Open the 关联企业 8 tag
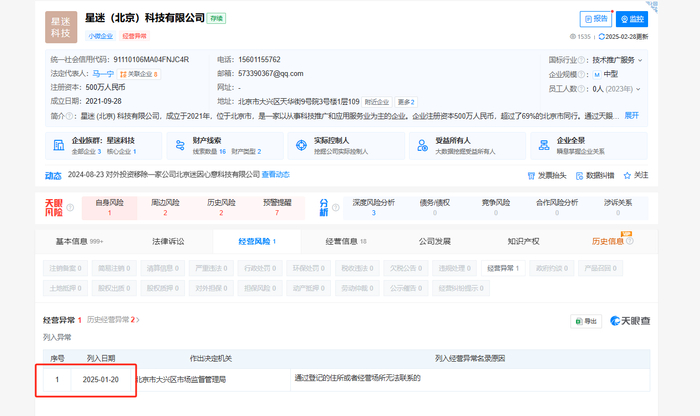 tap(139, 74)
